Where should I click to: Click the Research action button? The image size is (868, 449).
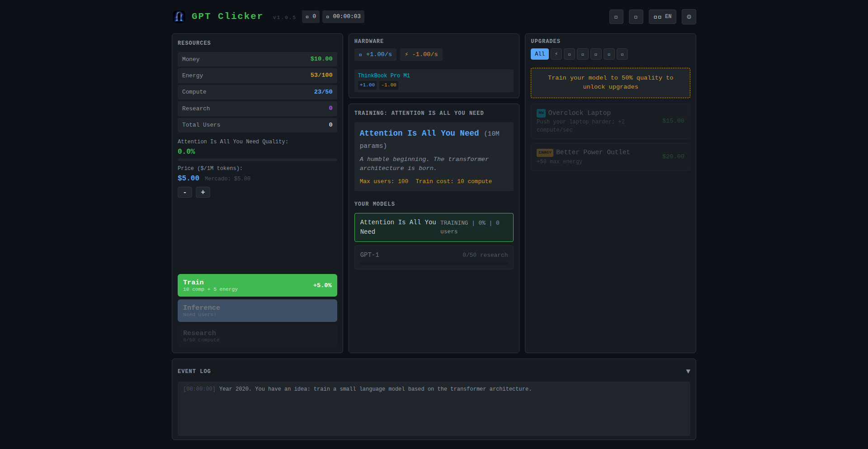click(257, 336)
